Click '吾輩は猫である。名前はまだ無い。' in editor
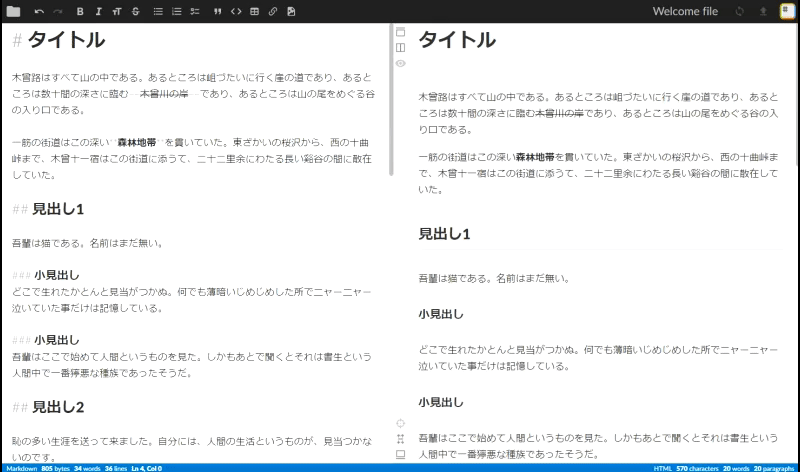The image size is (800, 472). coord(88,243)
